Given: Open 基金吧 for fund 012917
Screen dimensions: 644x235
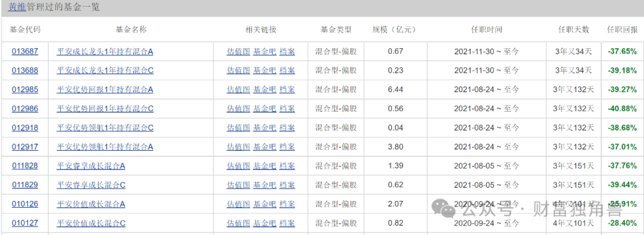Looking at the screenshot, I should point(264,147).
